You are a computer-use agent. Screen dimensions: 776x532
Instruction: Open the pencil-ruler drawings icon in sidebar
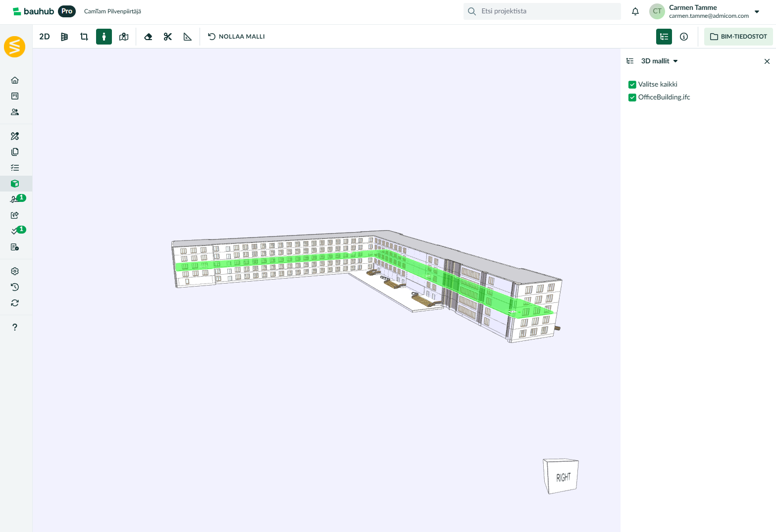(15, 136)
